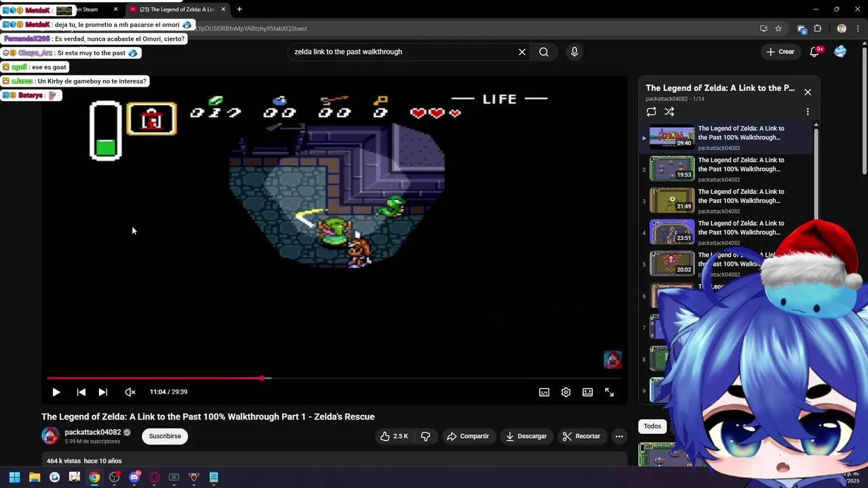Clear the YouTube search box text
868x488 pixels.
tap(522, 52)
